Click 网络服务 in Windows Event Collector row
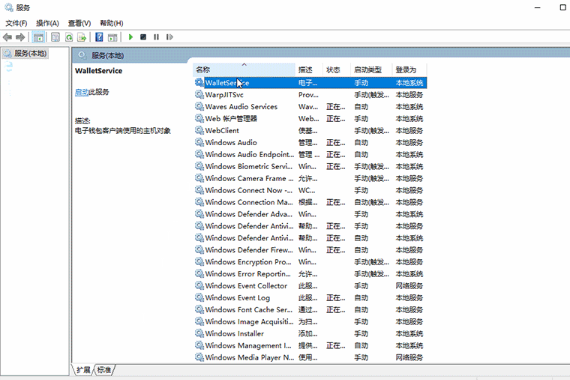The image size is (570, 380). pyautogui.click(x=409, y=286)
